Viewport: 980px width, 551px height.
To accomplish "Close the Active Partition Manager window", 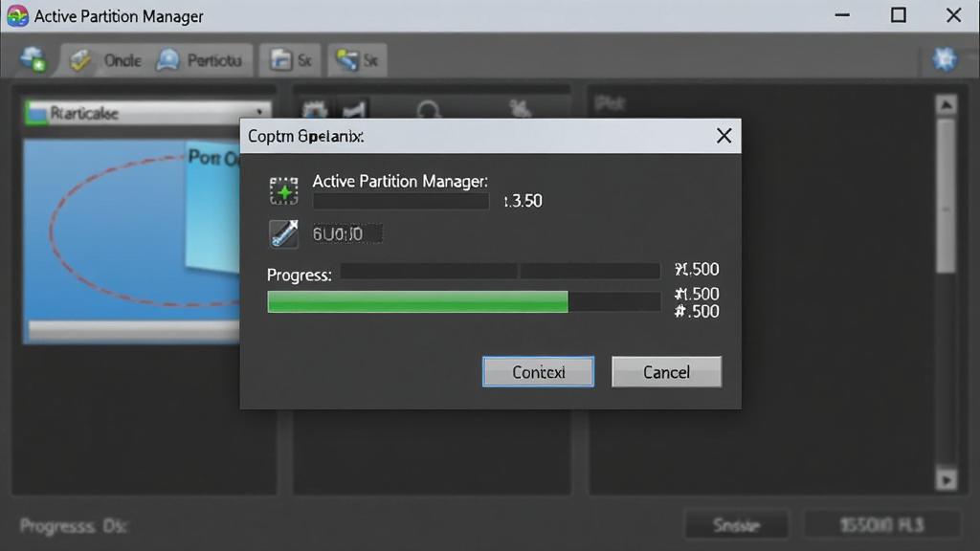I will pos(954,15).
